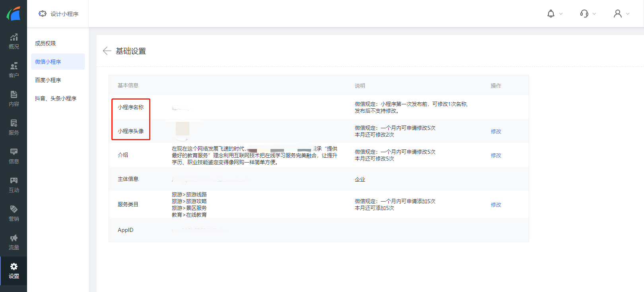Expand the notification bell dropdown
This screenshot has height=292, width=644.
pyautogui.click(x=555, y=14)
